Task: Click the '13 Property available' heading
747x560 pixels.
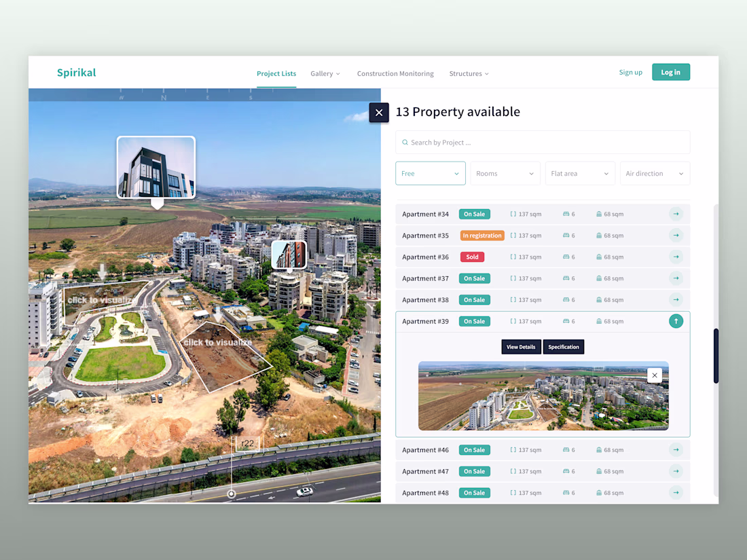Action: click(458, 112)
